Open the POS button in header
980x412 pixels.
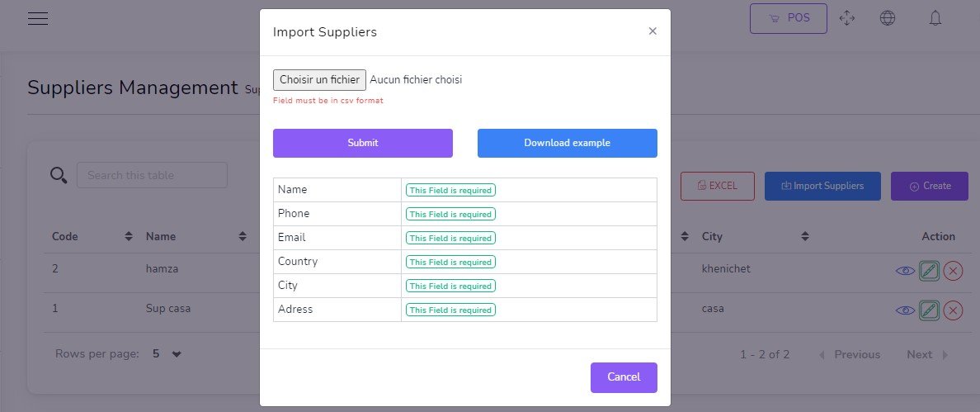coord(788,18)
